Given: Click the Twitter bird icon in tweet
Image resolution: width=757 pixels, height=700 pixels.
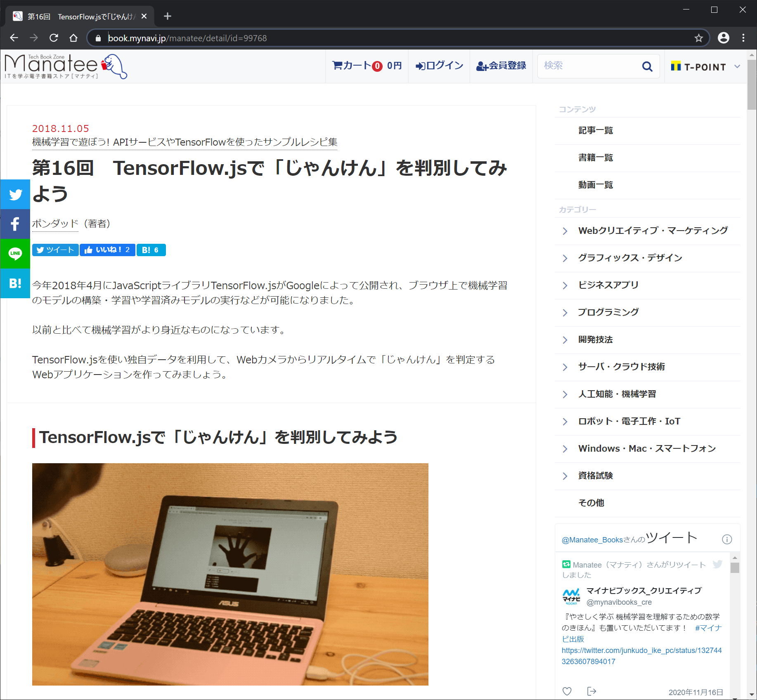Looking at the screenshot, I should click(x=717, y=564).
